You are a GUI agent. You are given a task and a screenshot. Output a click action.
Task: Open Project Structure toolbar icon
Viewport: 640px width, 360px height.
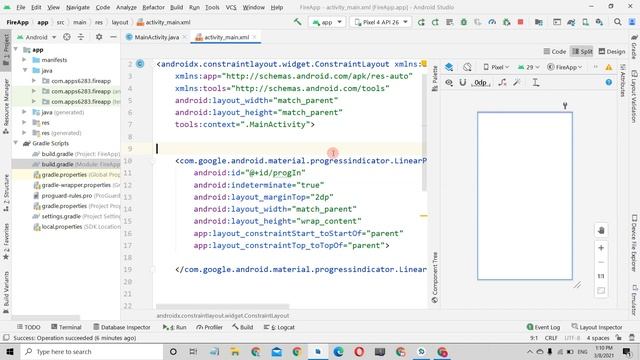click(539, 22)
